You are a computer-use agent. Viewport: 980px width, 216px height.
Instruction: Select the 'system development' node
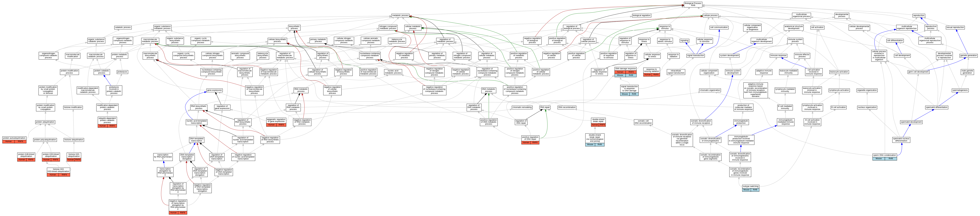[x=729, y=55]
